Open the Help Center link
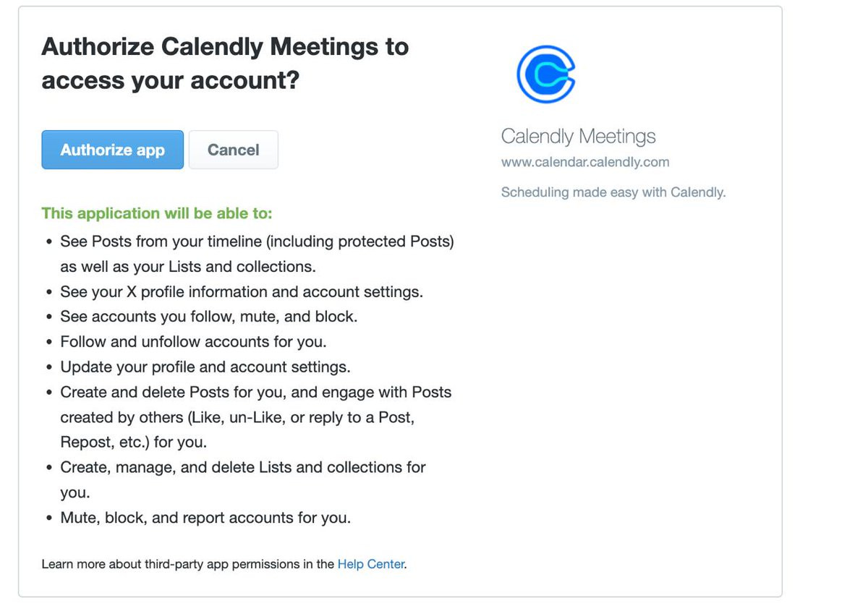This screenshot has width=868, height=611. click(x=371, y=564)
